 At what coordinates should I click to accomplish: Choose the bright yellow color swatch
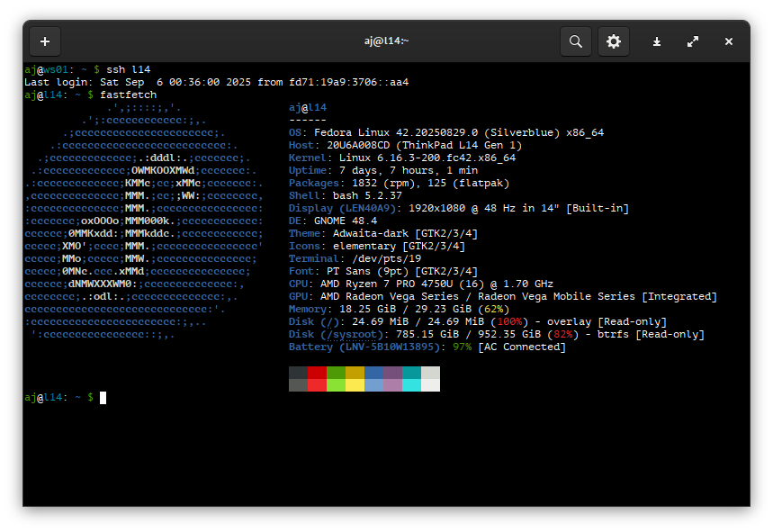355,385
